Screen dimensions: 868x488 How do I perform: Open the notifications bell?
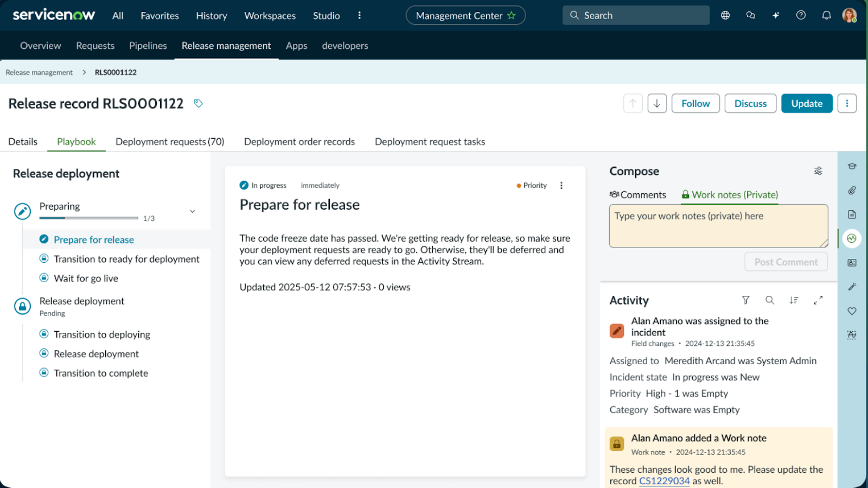coord(826,15)
